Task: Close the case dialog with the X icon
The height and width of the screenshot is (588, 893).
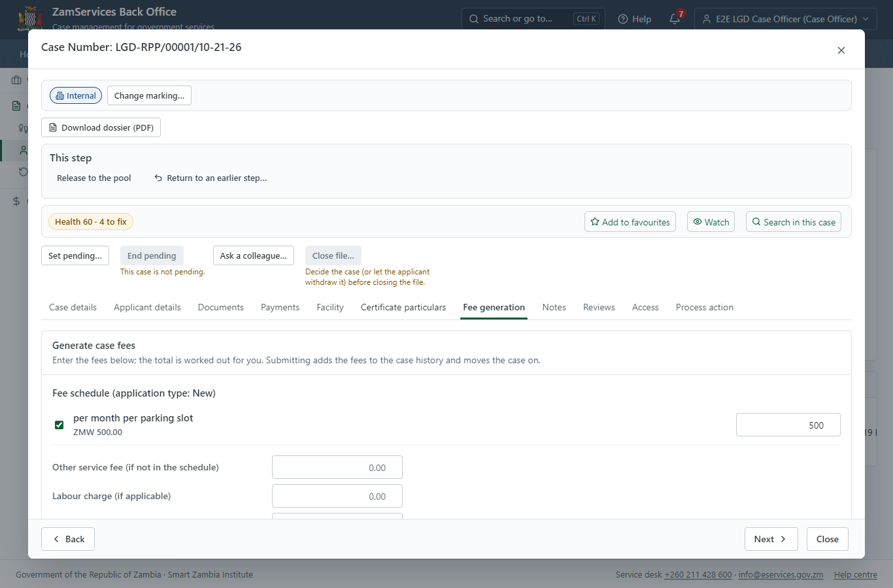Action: click(x=841, y=50)
